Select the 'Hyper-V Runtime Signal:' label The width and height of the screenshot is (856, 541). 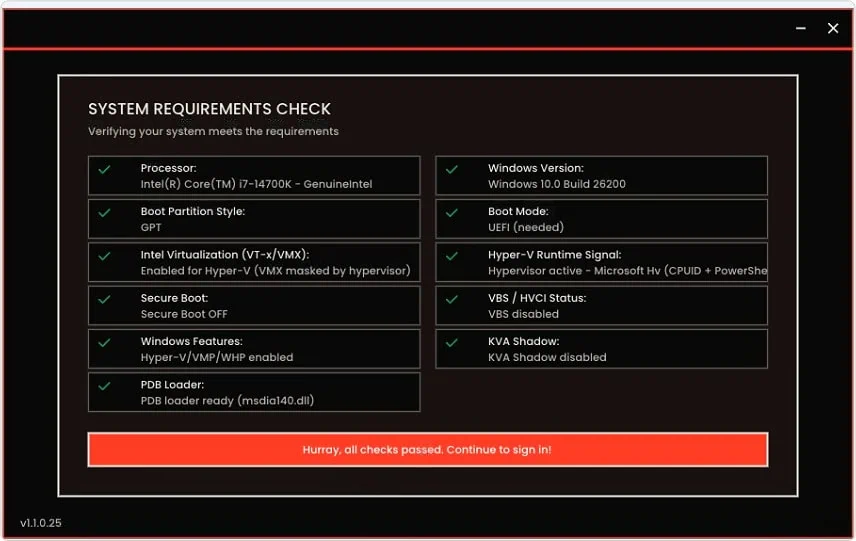[x=554, y=254]
